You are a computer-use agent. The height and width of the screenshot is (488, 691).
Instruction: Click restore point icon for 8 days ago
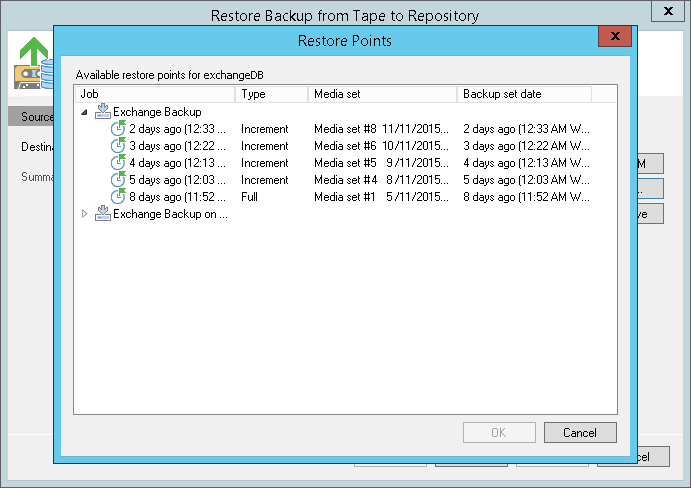(x=118, y=197)
